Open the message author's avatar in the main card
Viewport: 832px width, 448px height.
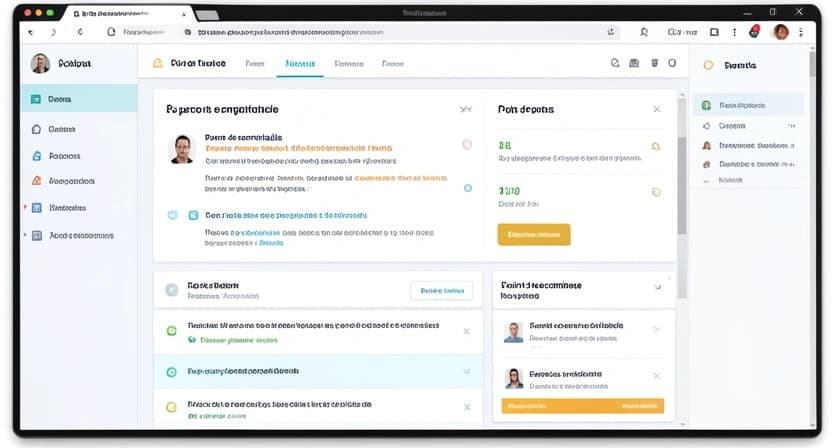pos(182,149)
